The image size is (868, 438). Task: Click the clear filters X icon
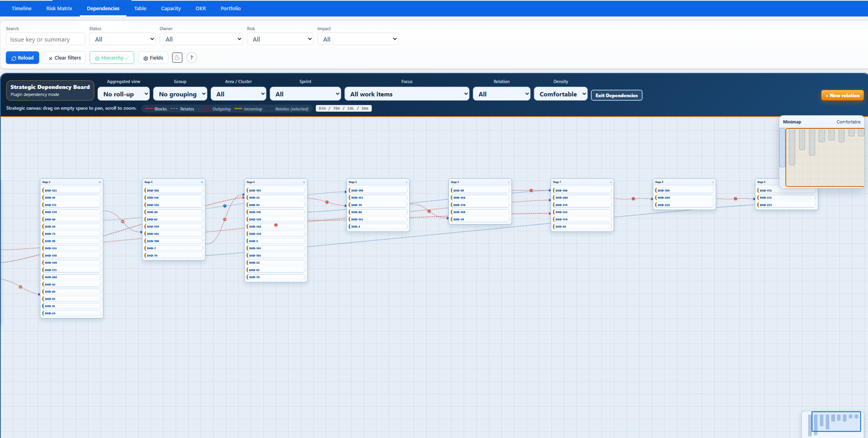pos(50,57)
